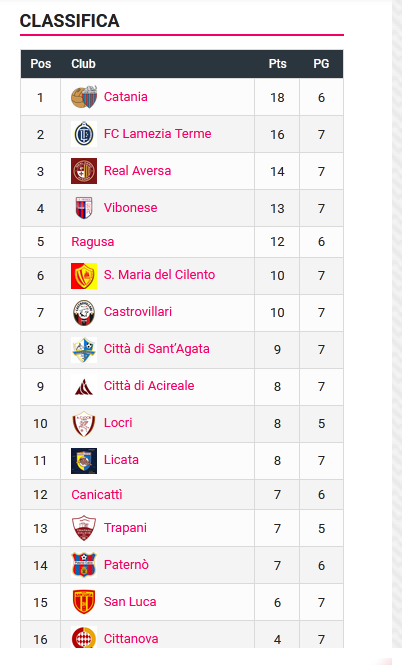Click the Città di Sant'Agata crest icon
Viewport: 402px width, 665px height.
tap(84, 349)
